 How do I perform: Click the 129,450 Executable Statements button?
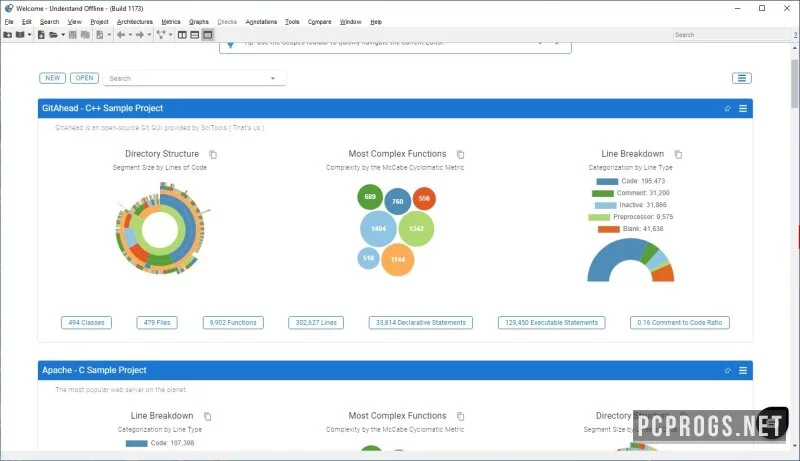point(552,323)
